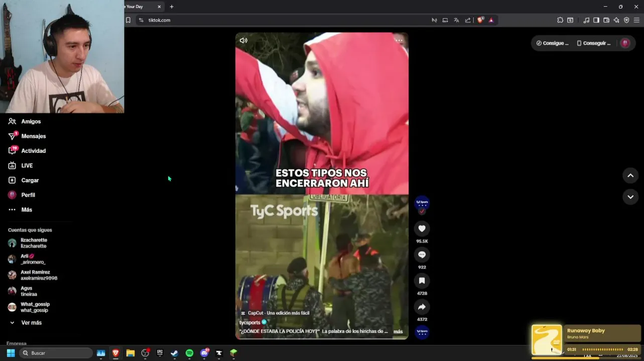Expand the caption with 'más'
Image resolution: width=644 pixels, height=361 pixels.
(x=398, y=331)
